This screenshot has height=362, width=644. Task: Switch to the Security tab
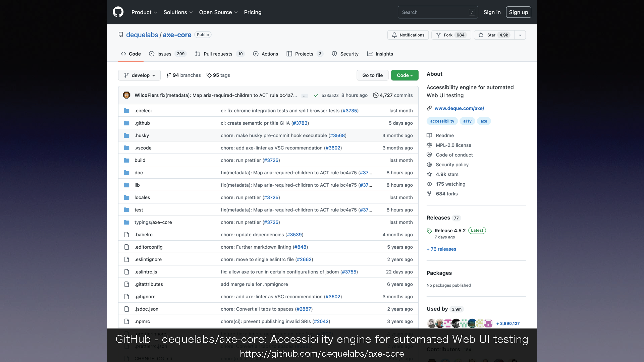coord(345,54)
